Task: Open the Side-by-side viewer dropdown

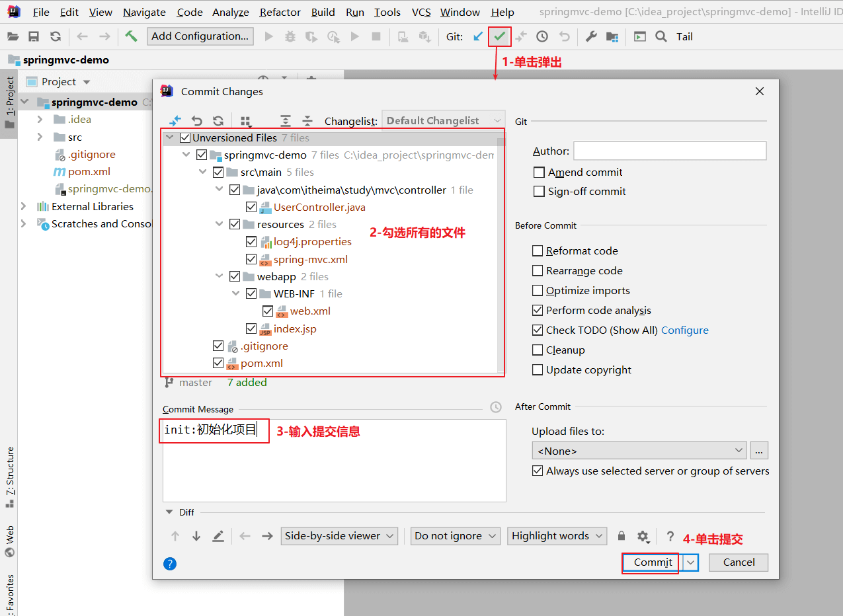Action: (x=339, y=536)
